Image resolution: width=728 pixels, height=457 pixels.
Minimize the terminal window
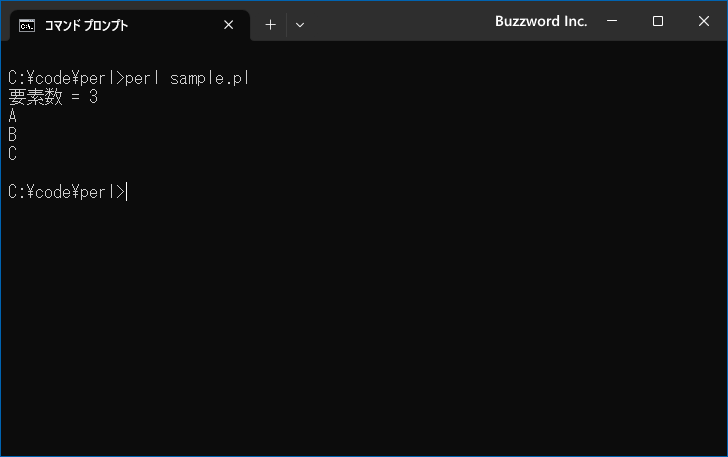click(x=612, y=21)
